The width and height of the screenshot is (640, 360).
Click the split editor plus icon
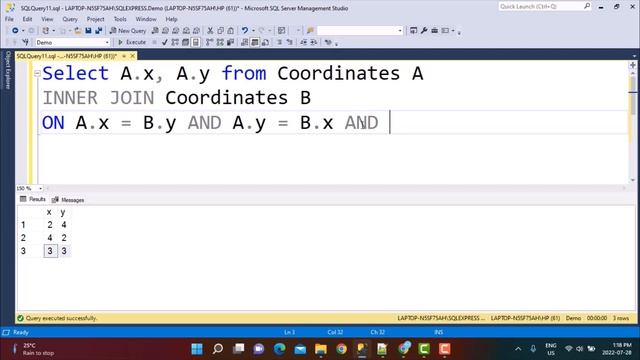coord(632,65)
